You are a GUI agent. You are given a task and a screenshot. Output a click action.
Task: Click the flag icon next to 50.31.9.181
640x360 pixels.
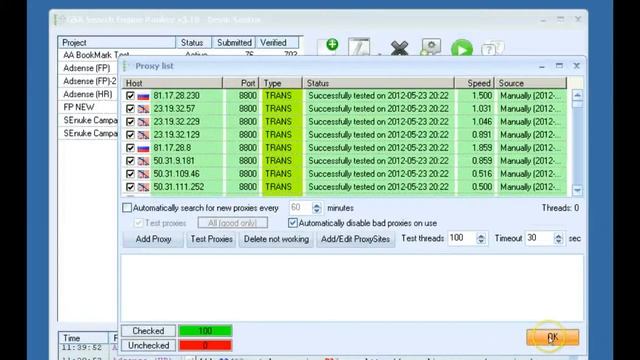(x=143, y=161)
